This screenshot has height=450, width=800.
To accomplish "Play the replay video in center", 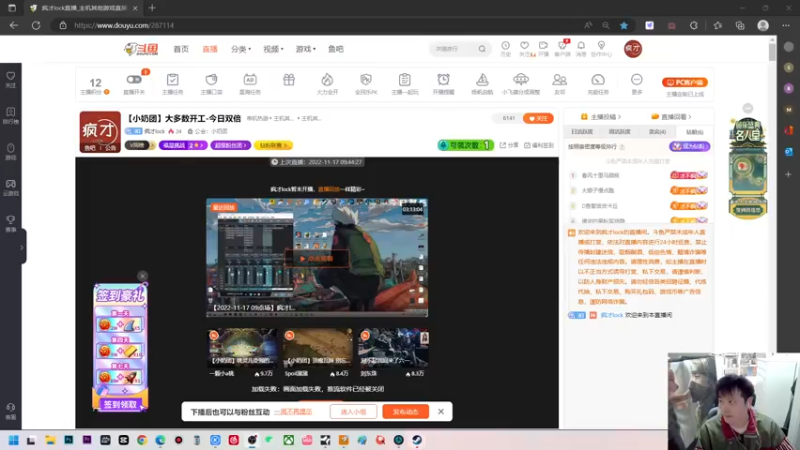I will pos(317,258).
